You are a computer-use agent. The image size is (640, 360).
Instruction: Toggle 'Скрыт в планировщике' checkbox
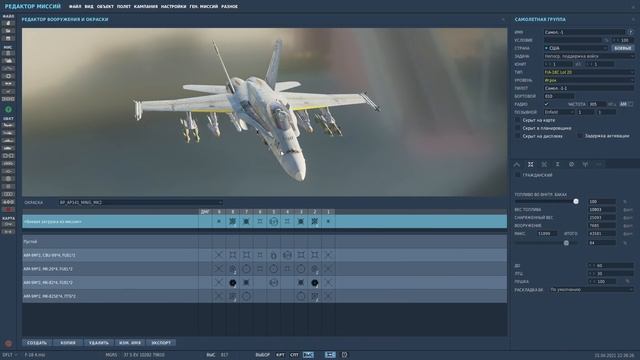[x=518, y=128]
